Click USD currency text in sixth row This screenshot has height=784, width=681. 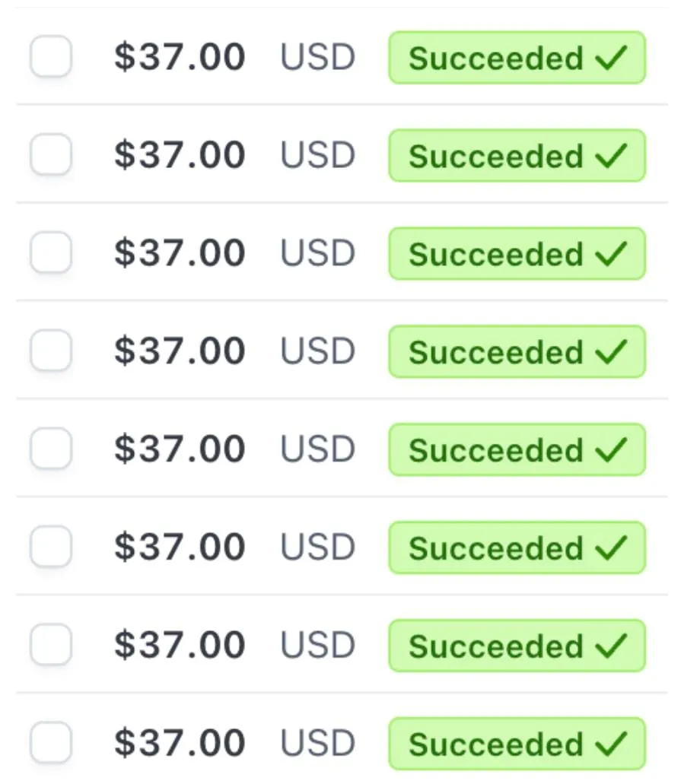coord(318,548)
